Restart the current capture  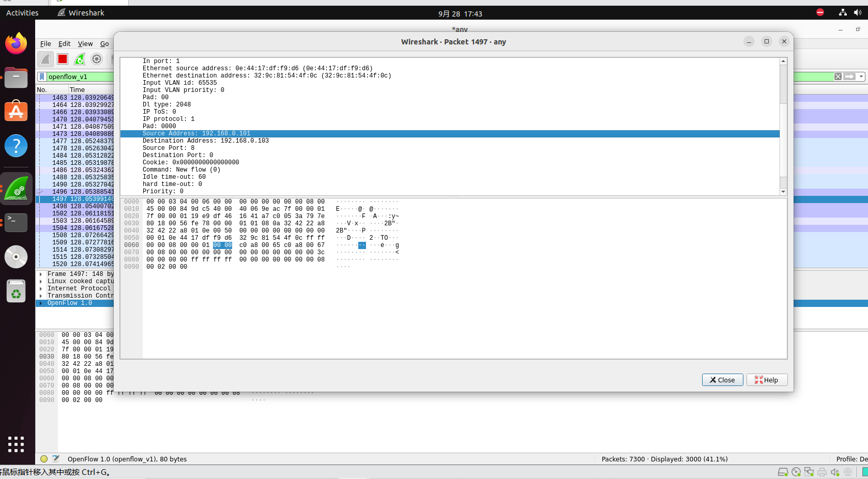point(80,59)
